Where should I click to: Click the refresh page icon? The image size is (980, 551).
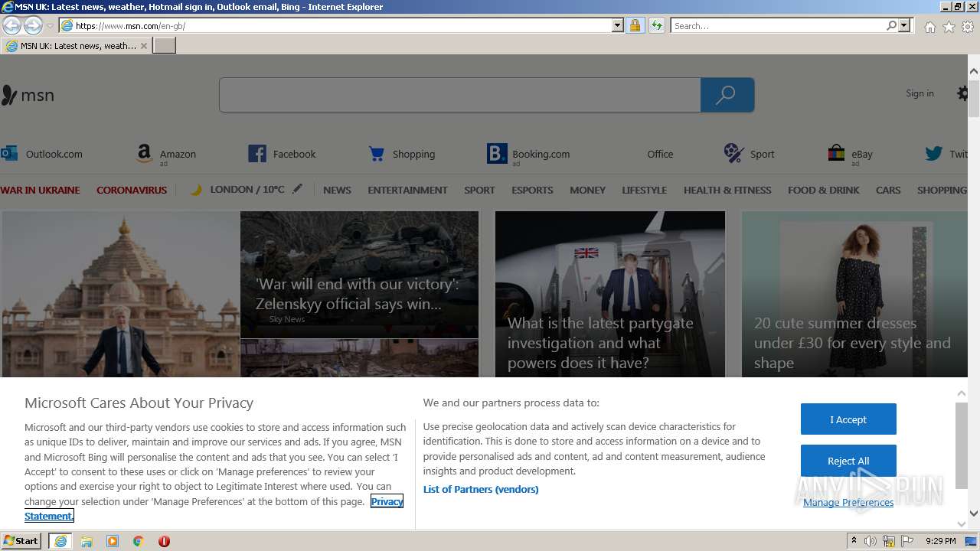click(656, 25)
